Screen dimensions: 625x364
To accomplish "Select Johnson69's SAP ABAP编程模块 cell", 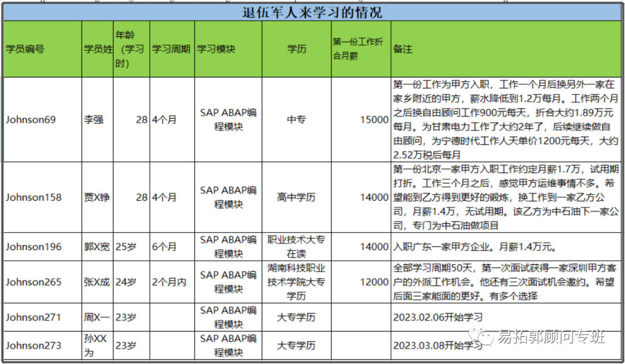I will click(228, 120).
